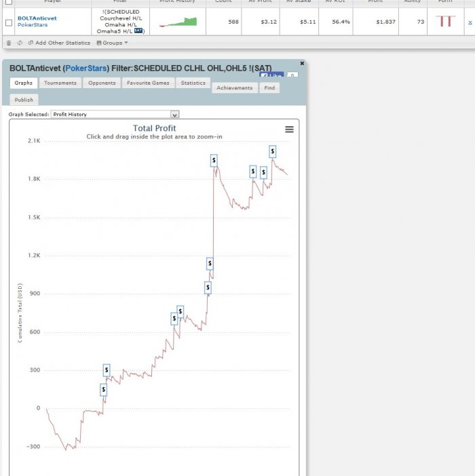Viewport: 475px width, 476px height.
Task: Click the dollar marker atop the 1.9K spike
Action: pos(214,160)
